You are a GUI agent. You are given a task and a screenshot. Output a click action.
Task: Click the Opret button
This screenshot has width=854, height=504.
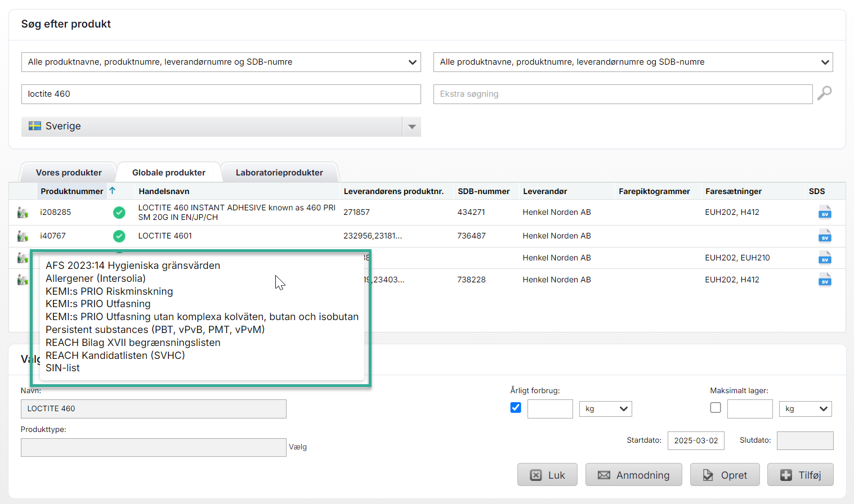coord(725,475)
